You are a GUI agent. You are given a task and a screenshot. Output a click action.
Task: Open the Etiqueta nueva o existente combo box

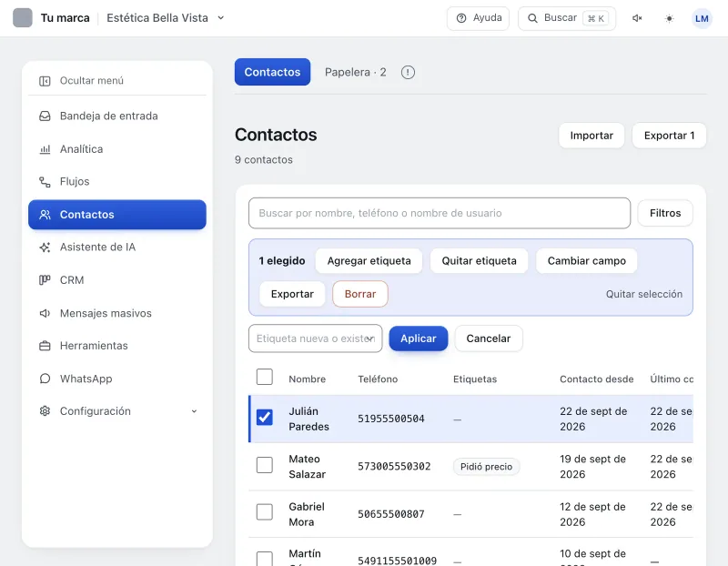click(315, 339)
